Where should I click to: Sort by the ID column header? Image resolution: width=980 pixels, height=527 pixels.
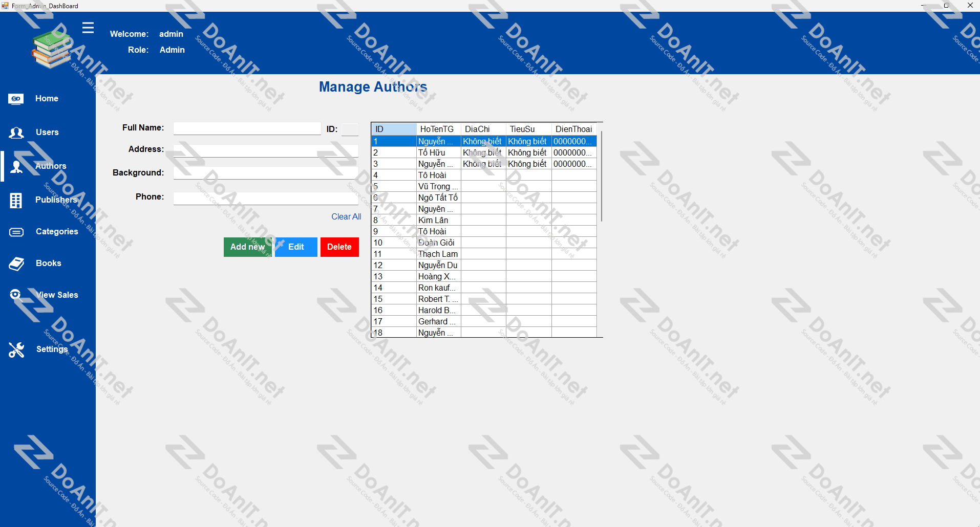[x=394, y=129]
